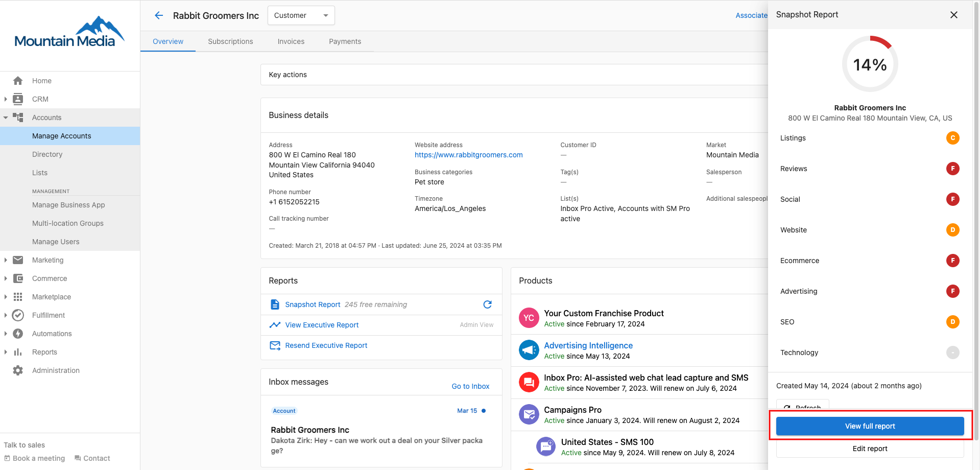Screen dimensions: 980x470
Task: Click the Social grade F badge
Action: 952,199
